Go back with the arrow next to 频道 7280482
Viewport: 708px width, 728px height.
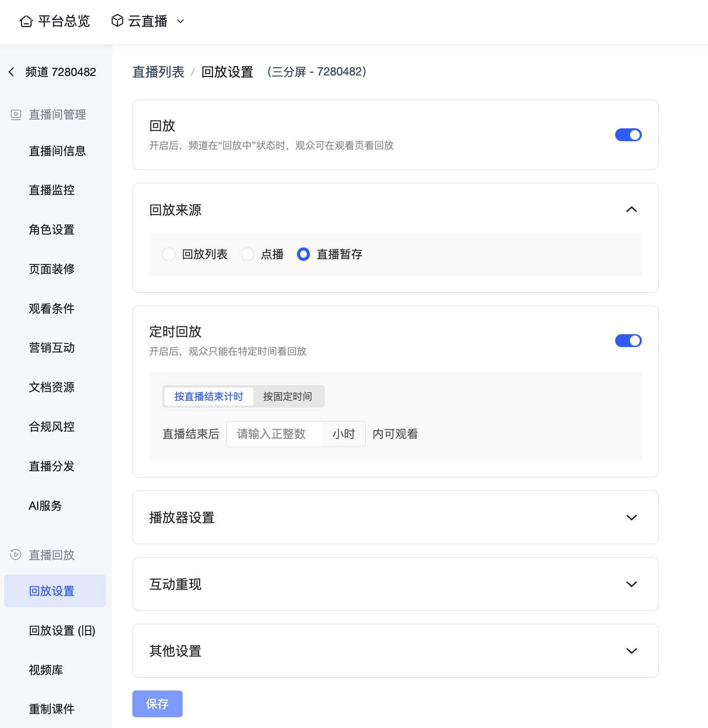[11, 72]
